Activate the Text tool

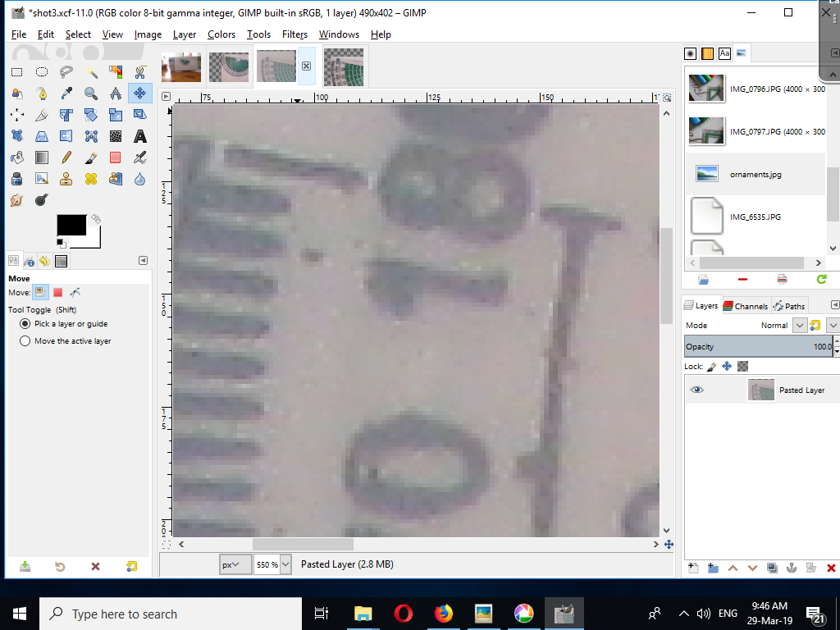pos(139,135)
